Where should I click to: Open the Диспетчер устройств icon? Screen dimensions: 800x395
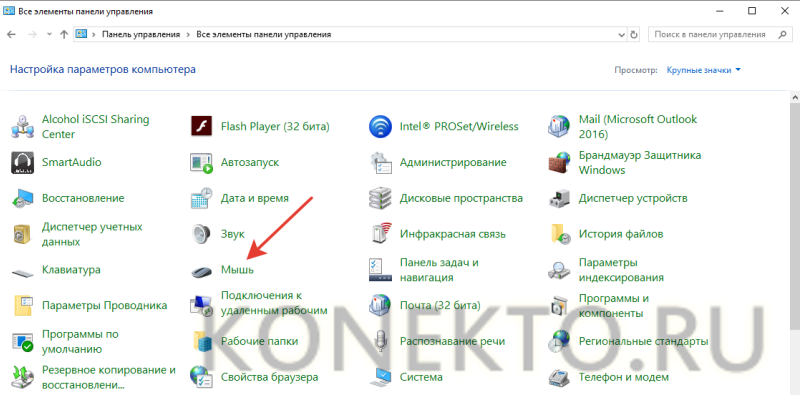(559, 198)
